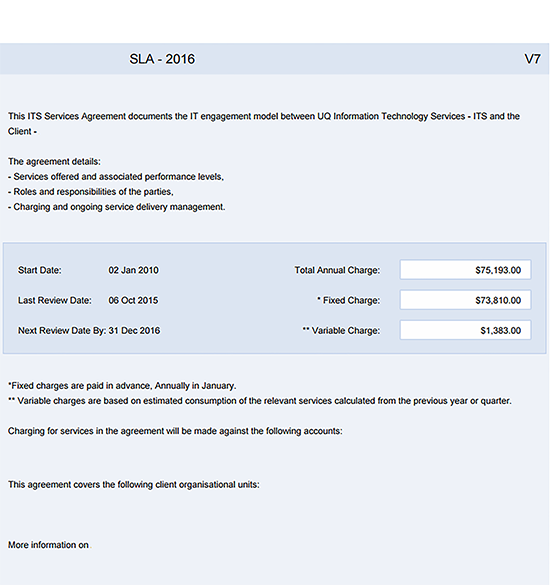The height and width of the screenshot is (585, 550).
Task: Click the Variable Charge label
Action: (x=341, y=331)
